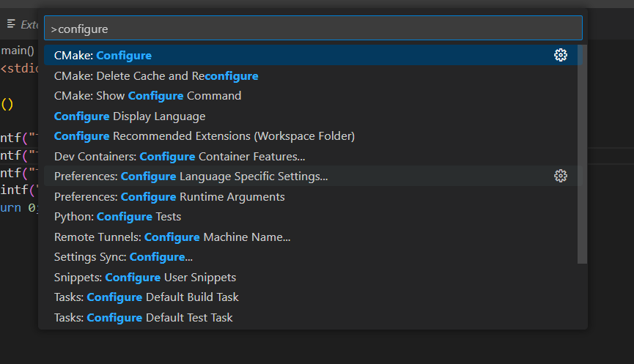Click the command list scrollbar

coord(582,155)
